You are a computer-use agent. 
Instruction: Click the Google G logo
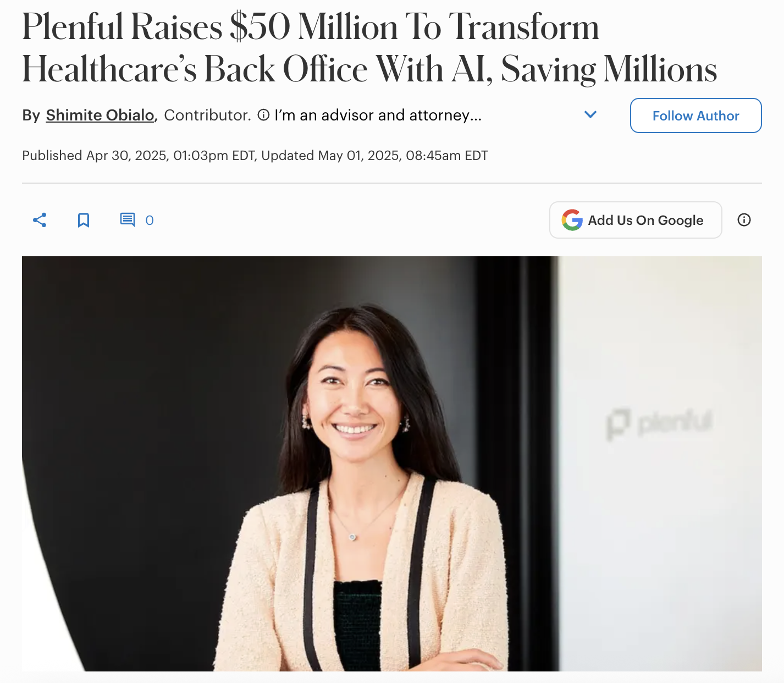[572, 220]
